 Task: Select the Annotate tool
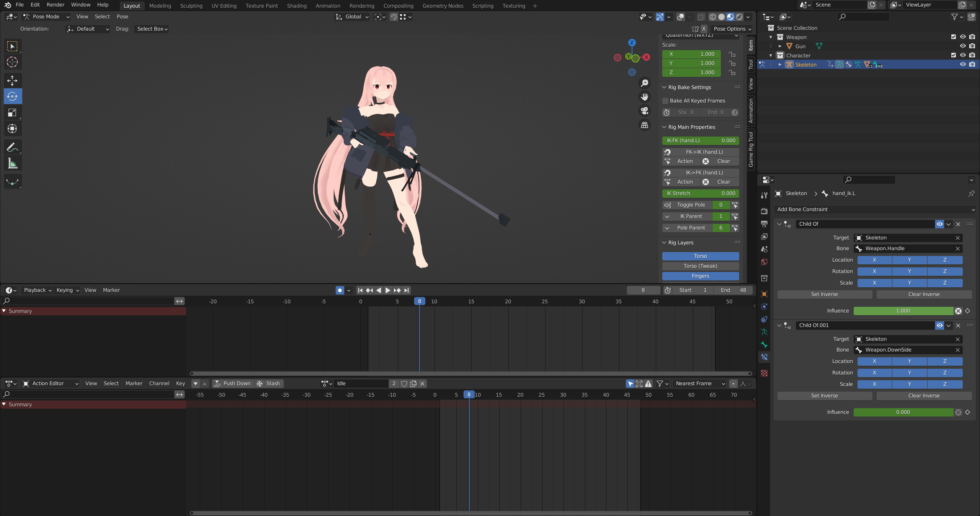13,147
